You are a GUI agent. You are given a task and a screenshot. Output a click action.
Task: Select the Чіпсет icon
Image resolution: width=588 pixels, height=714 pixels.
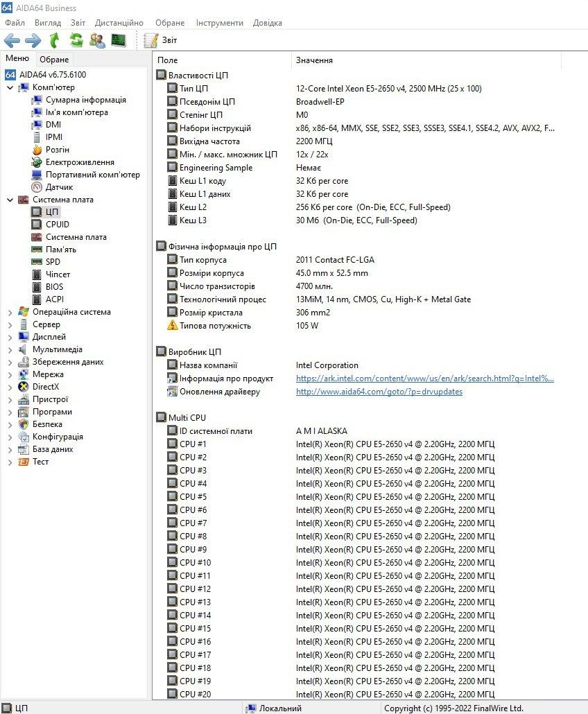pyautogui.click(x=37, y=275)
